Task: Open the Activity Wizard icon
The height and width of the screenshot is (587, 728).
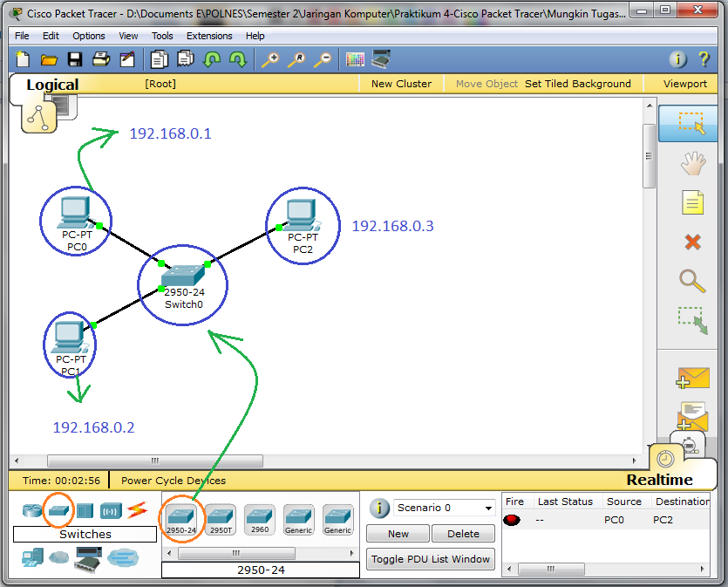Action: click(127, 59)
